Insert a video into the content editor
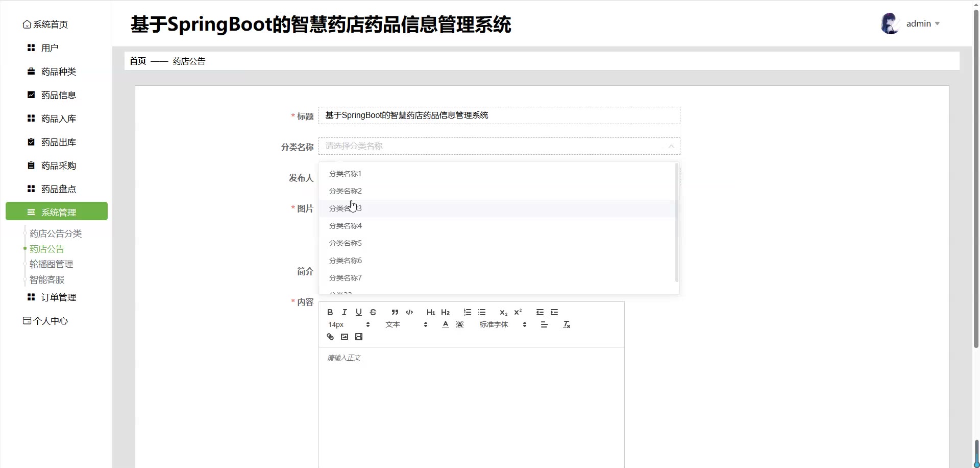The width and height of the screenshot is (980, 468). [359, 337]
